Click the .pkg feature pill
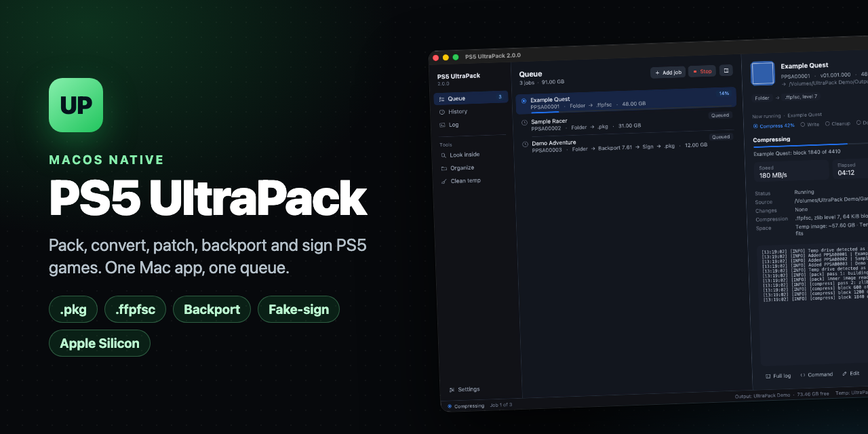 (73, 309)
